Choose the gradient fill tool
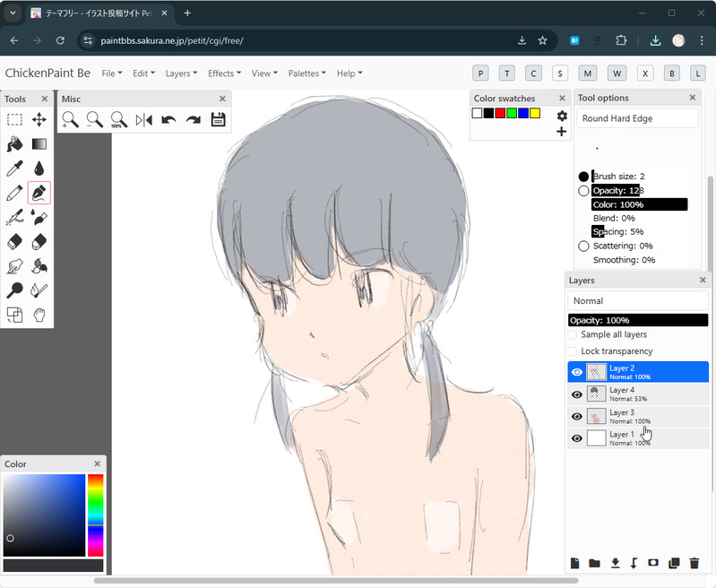Image resolution: width=716 pixels, height=588 pixels. click(x=39, y=143)
